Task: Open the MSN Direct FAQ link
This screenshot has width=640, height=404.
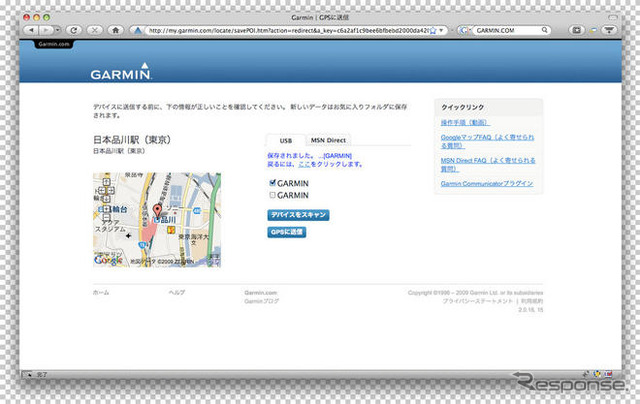Action: [x=488, y=164]
